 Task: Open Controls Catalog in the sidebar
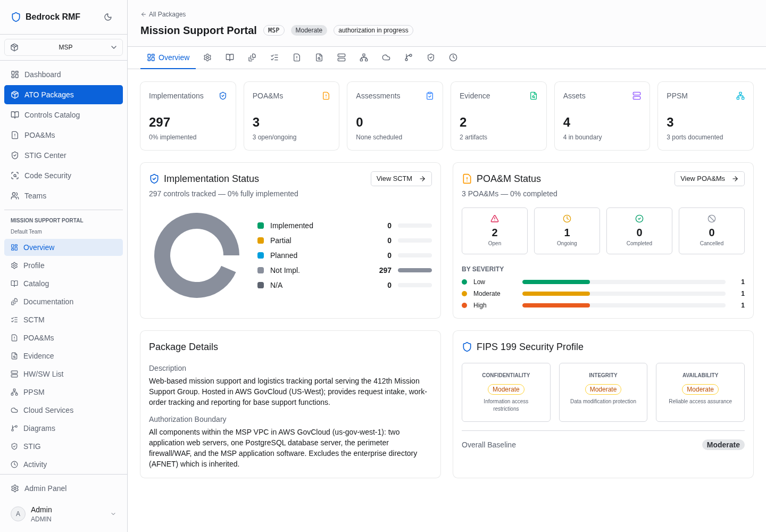click(x=63, y=115)
